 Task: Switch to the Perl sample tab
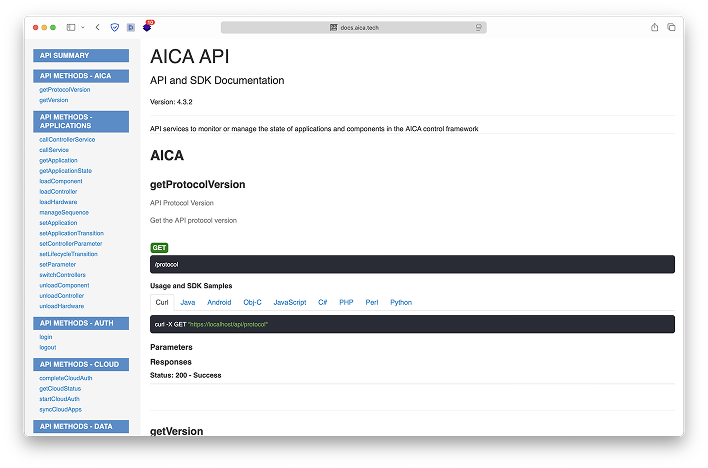372,303
